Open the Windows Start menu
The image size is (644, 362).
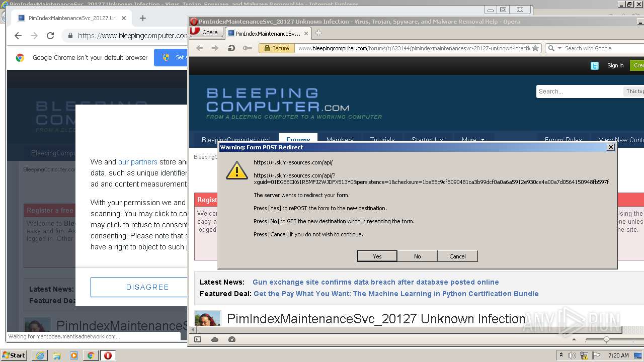pos(14,355)
